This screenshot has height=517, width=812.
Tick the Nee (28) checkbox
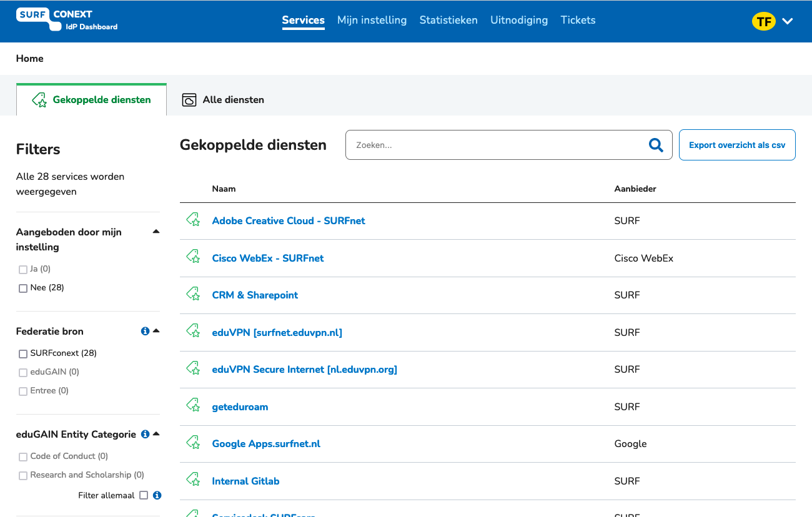point(23,288)
